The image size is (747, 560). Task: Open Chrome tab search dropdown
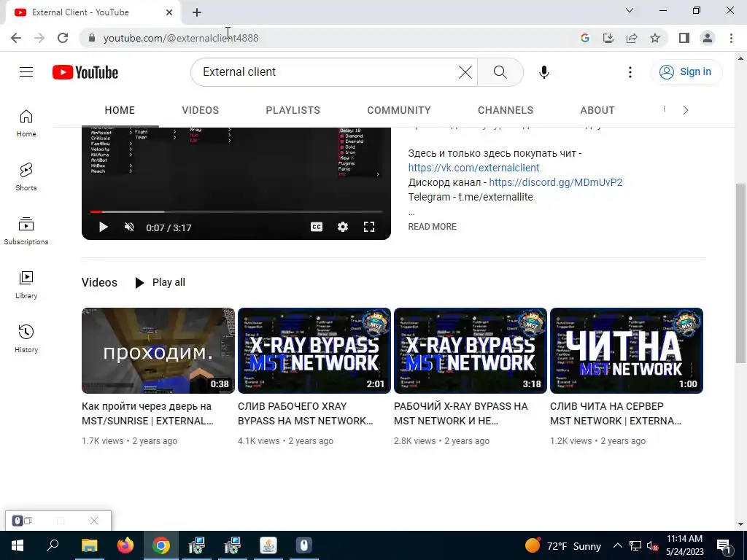click(x=630, y=10)
